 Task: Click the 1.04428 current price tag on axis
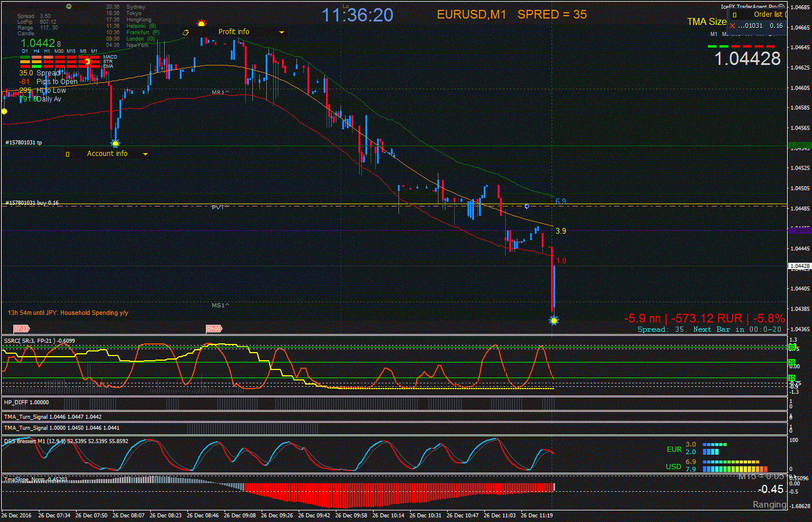pyautogui.click(x=800, y=266)
